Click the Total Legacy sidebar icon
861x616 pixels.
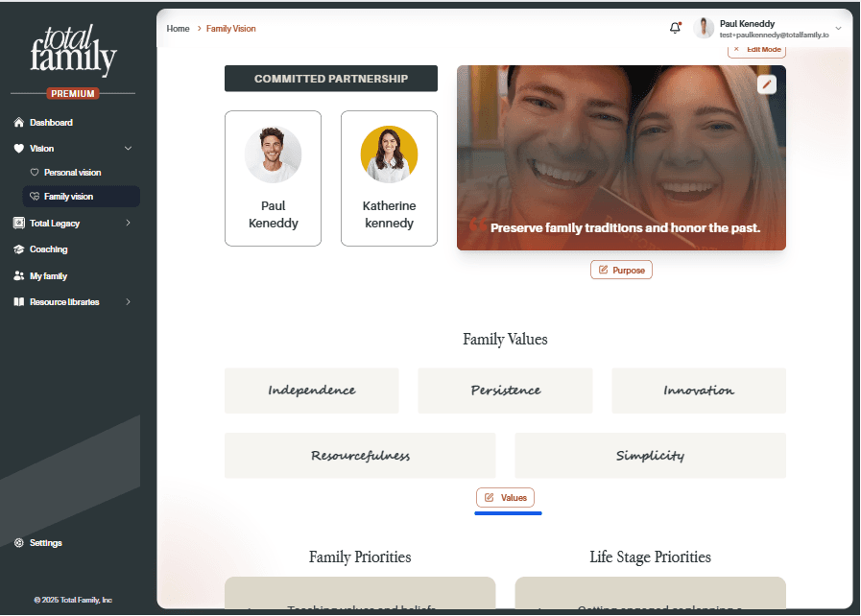(x=18, y=223)
